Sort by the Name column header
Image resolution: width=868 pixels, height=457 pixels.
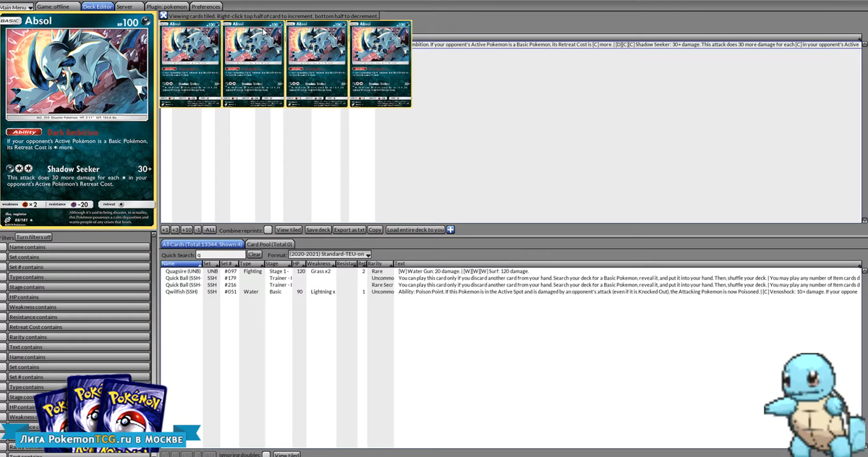pyautogui.click(x=181, y=264)
